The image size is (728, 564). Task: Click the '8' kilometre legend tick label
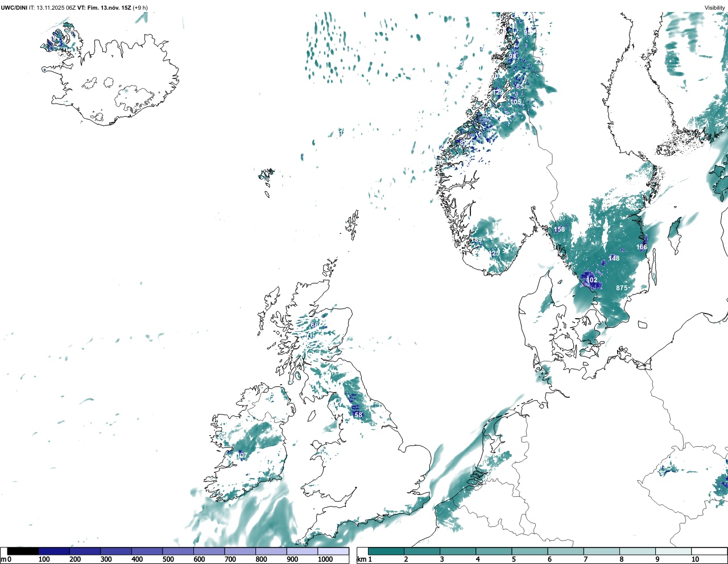coord(622,559)
